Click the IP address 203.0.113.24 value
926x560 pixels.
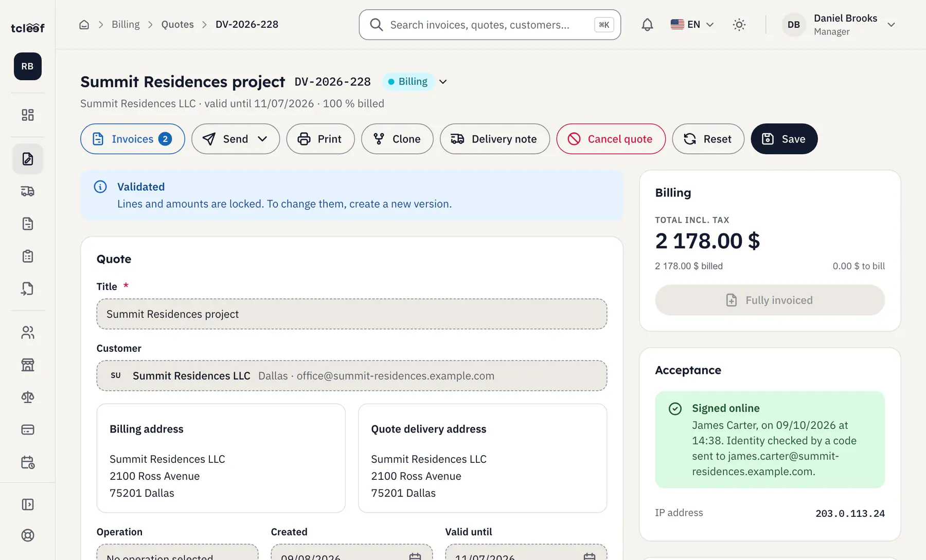[850, 513]
